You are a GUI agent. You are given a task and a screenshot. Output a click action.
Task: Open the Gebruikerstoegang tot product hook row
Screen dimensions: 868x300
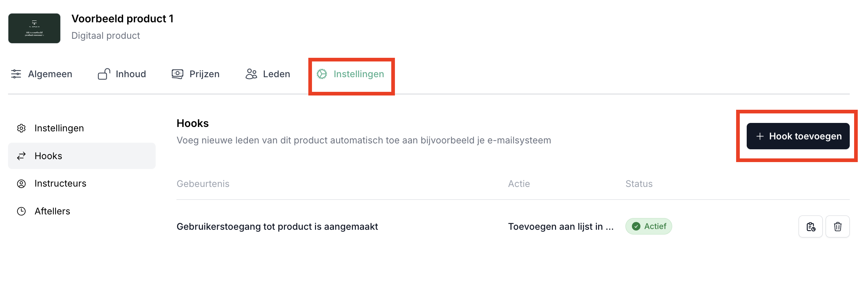pos(277,227)
